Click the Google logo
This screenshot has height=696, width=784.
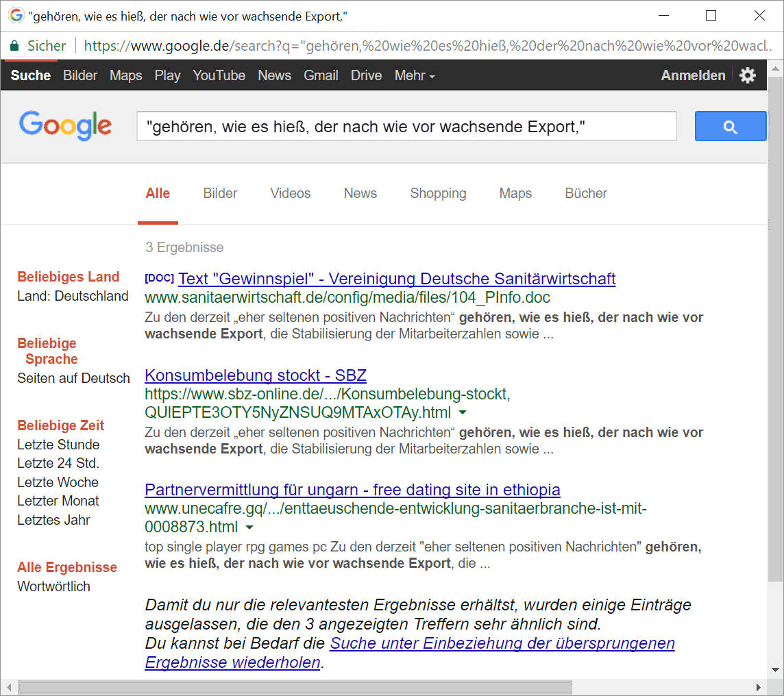click(66, 125)
